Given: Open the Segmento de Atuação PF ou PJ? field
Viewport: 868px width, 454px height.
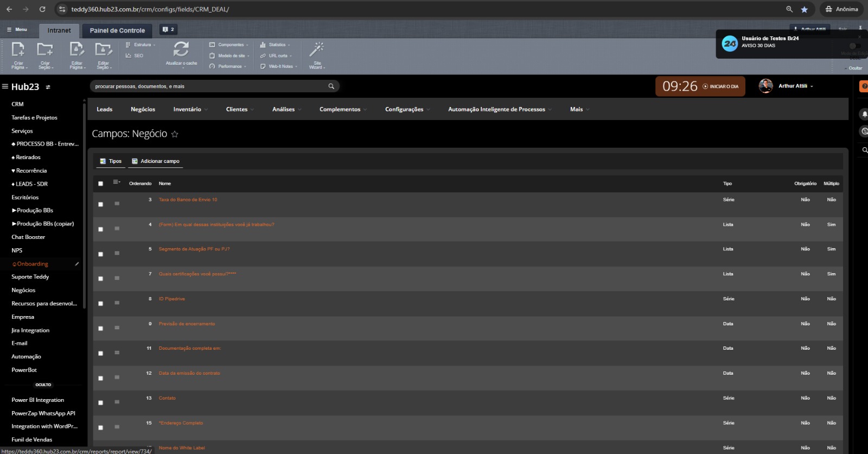Looking at the screenshot, I should (x=194, y=249).
